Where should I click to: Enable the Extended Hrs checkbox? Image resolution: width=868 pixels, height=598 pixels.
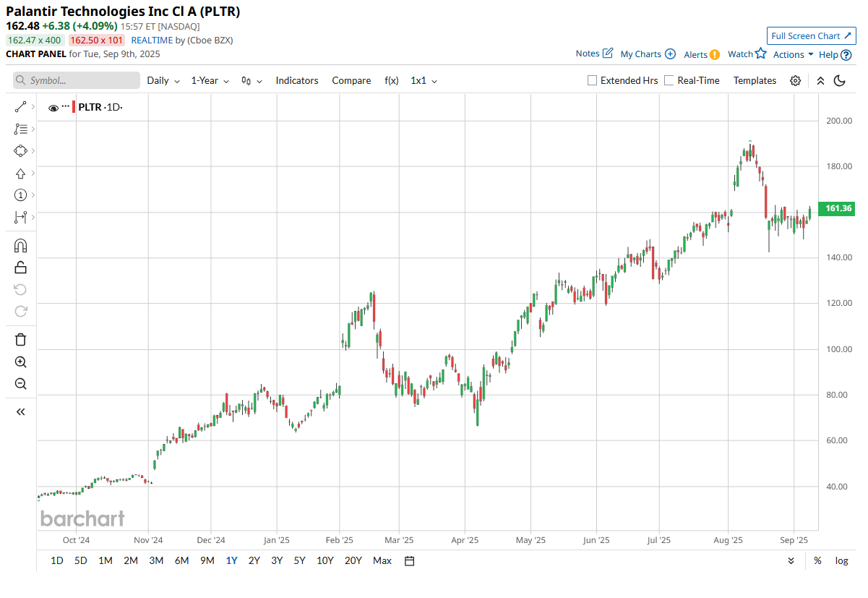pos(593,81)
